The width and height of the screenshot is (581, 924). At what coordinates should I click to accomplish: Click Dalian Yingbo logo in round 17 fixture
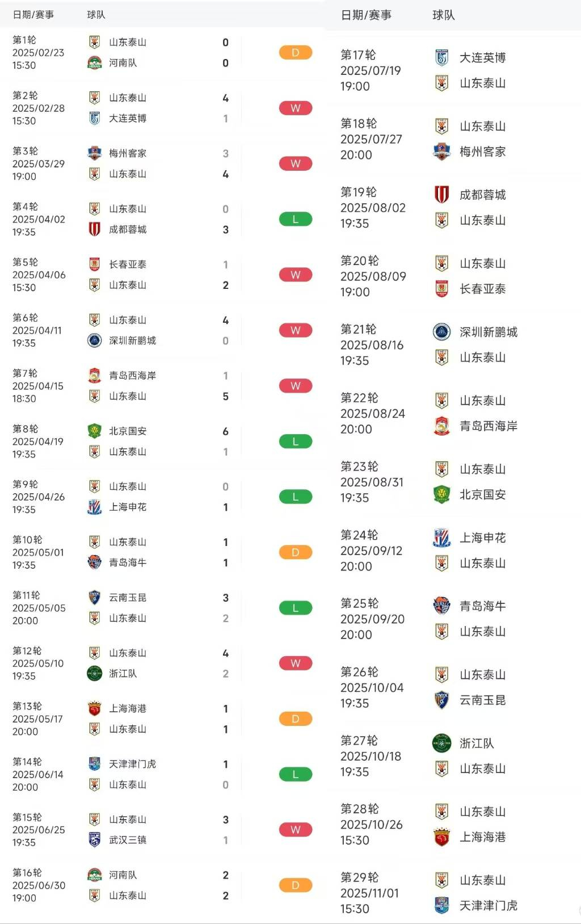click(x=441, y=58)
